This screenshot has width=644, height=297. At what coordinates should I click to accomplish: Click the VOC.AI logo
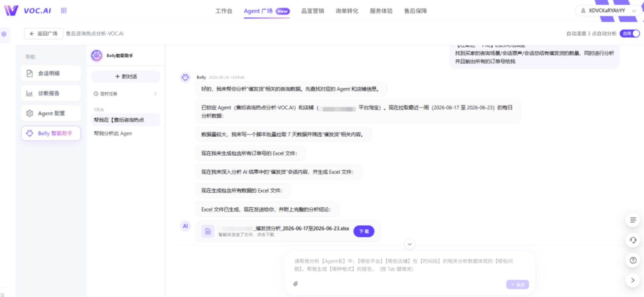(x=27, y=11)
